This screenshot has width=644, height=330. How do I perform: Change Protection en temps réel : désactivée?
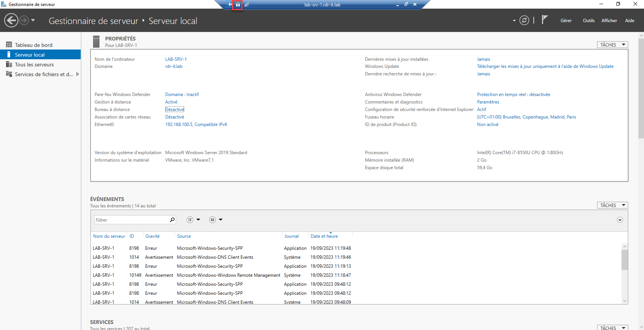coord(513,94)
